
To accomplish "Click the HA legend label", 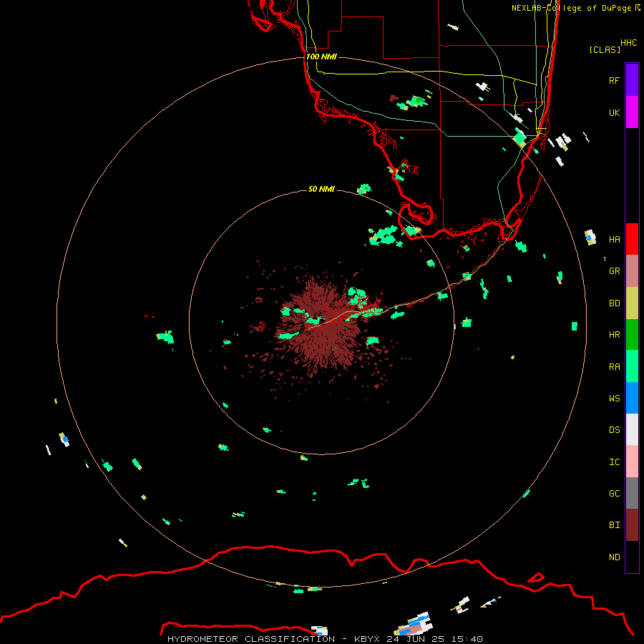I will tap(614, 239).
